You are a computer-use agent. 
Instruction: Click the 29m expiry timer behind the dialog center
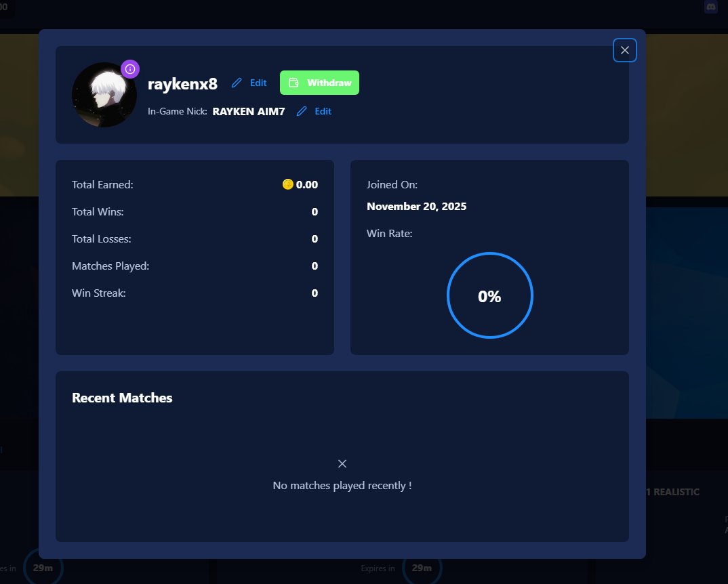click(422, 568)
